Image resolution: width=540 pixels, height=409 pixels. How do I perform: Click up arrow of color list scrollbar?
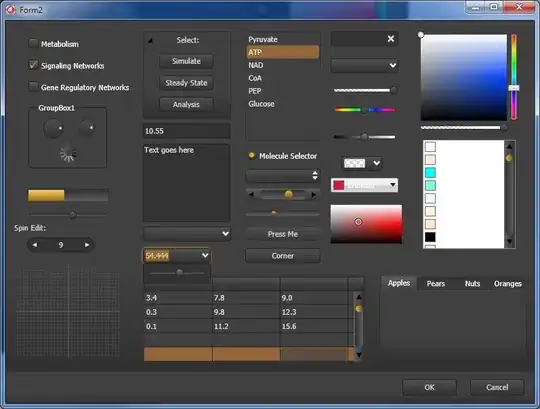(x=509, y=146)
